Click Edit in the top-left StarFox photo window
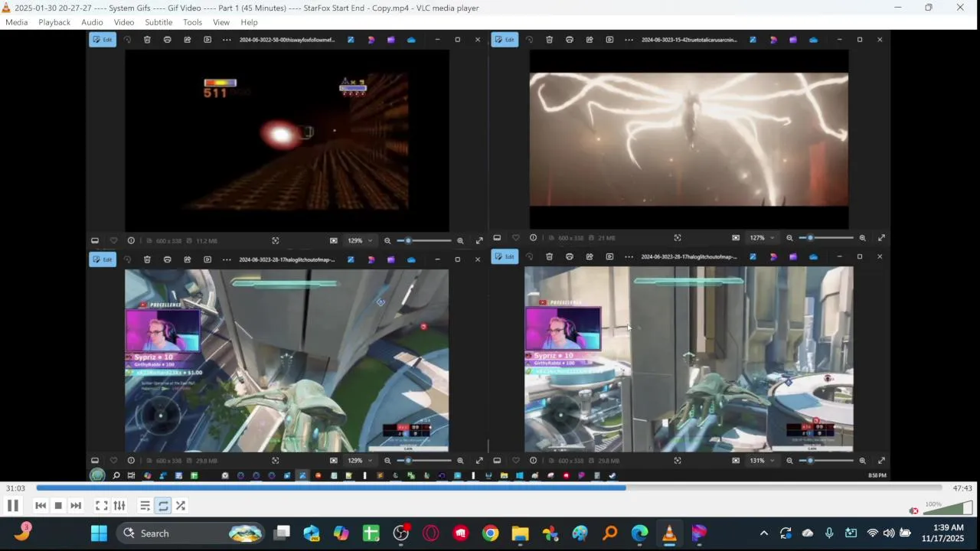Image resolution: width=980 pixels, height=551 pixels. click(103, 40)
